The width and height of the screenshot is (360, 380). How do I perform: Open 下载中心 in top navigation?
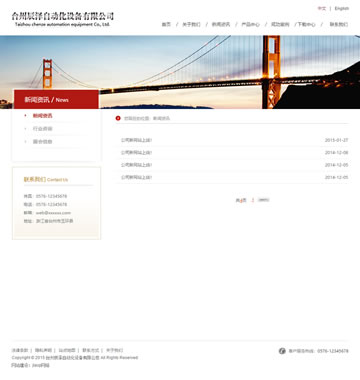click(x=306, y=24)
